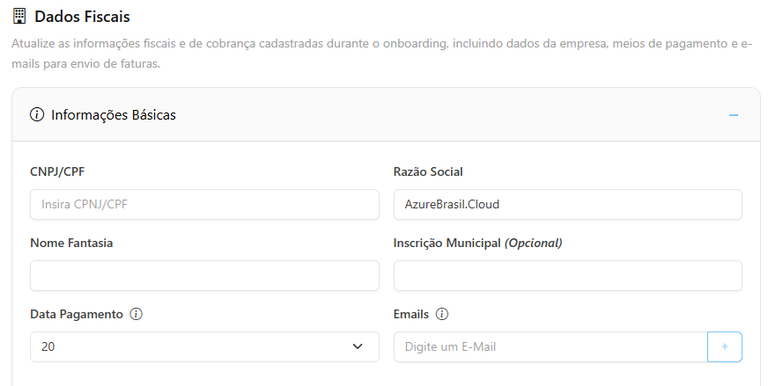
Task: Click the description paragraph starting with Atualize
Action: click(382, 53)
